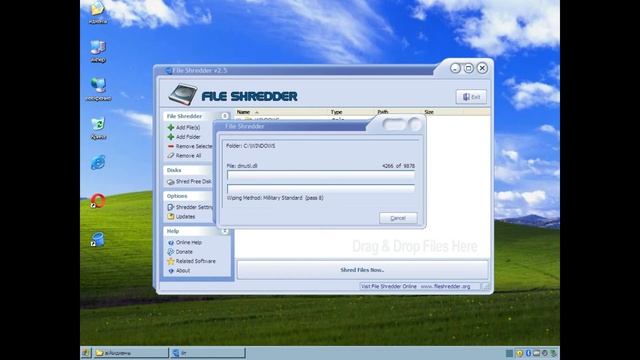Open the folder icon at top of desktop

click(x=98, y=9)
